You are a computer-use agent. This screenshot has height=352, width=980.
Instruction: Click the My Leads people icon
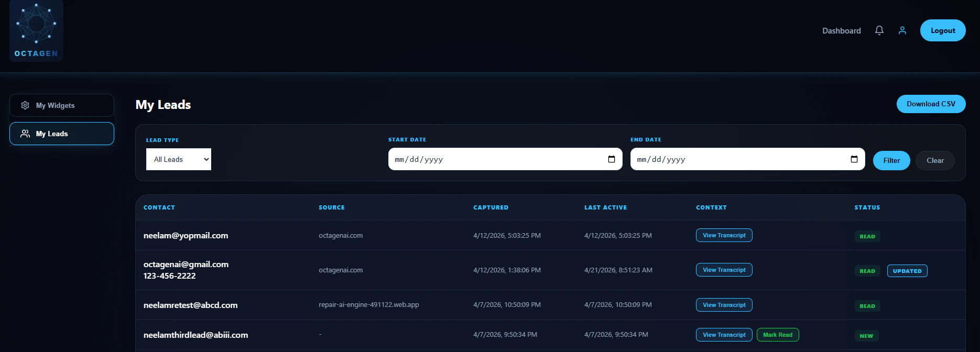(x=25, y=134)
